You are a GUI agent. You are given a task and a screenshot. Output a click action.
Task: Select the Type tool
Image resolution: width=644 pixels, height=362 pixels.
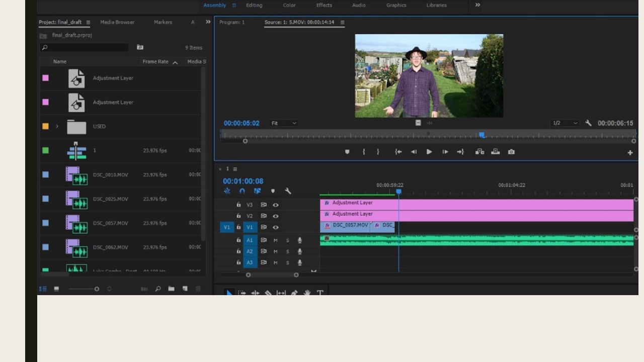point(320,293)
